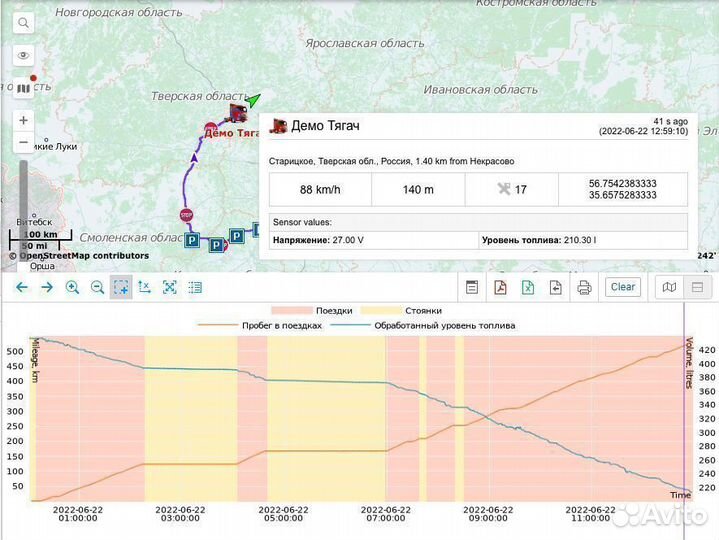Export chart report to PDF
The image size is (719, 540).
[499, 287]
